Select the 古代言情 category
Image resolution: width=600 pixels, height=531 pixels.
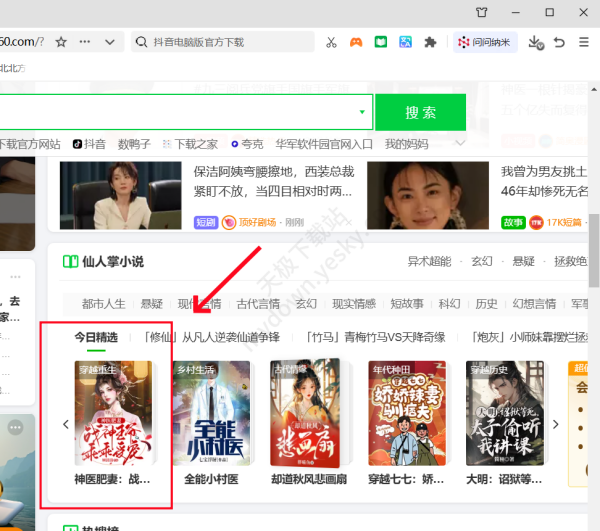pos(258,304)
